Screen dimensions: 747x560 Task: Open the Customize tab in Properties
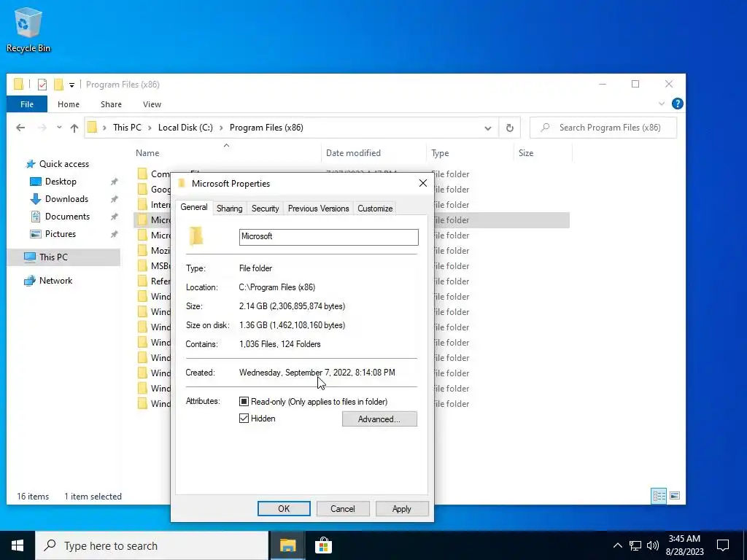coord(375,209)
